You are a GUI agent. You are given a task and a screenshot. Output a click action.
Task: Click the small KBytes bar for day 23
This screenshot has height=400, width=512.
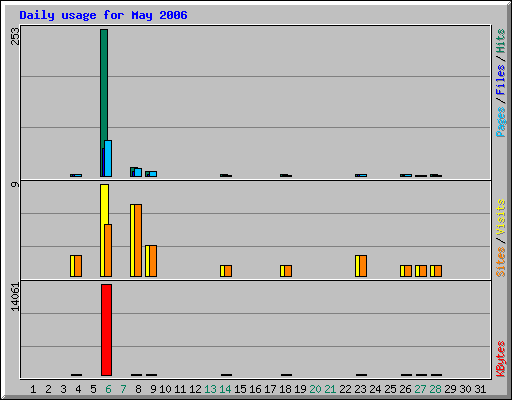pyautogui.click(x=361, y=375)
